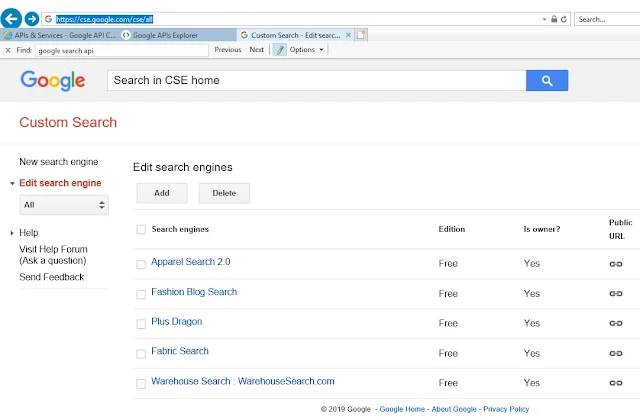Screen dimensions: 640x420
Task: Open public URL link icon for Fabric Search
Action: [616, 353]
